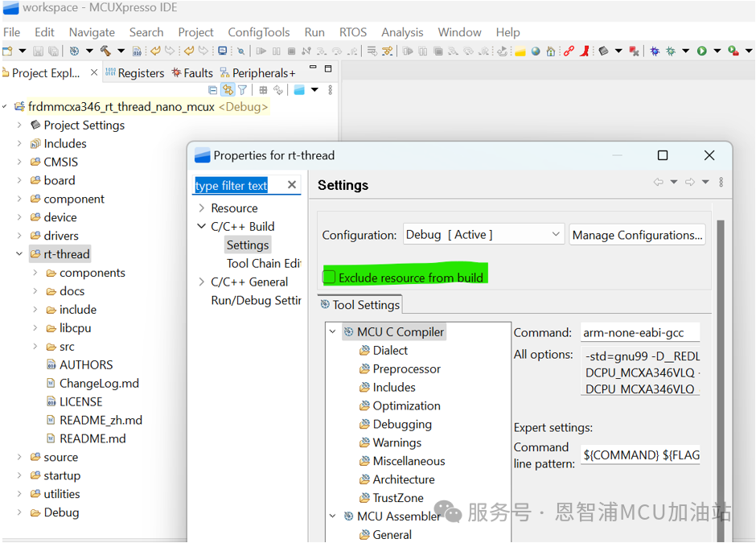Enable Exclude resource from build checkbox
The width and height of the screenshot is (756, 543).
tap(330, 278)
